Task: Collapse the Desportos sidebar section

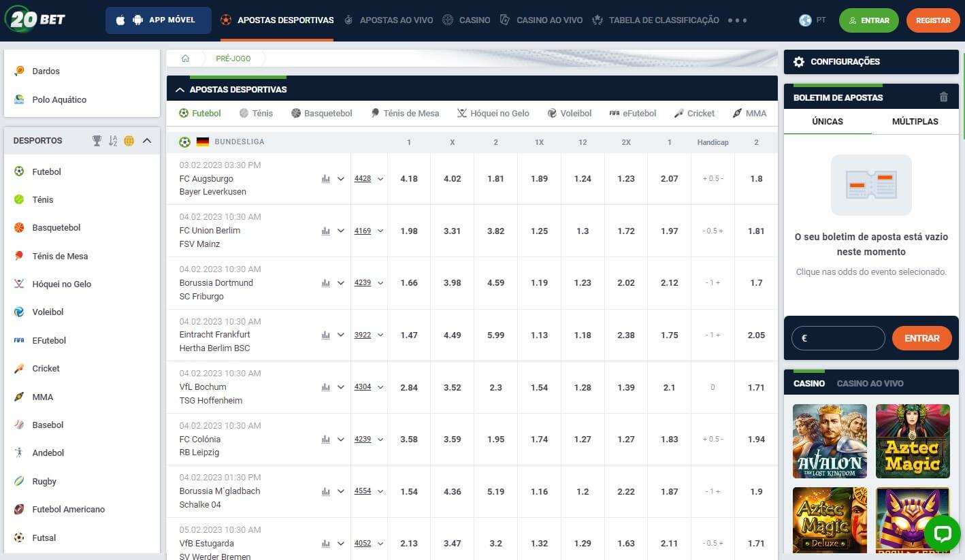Action: (x=146, y=141)
